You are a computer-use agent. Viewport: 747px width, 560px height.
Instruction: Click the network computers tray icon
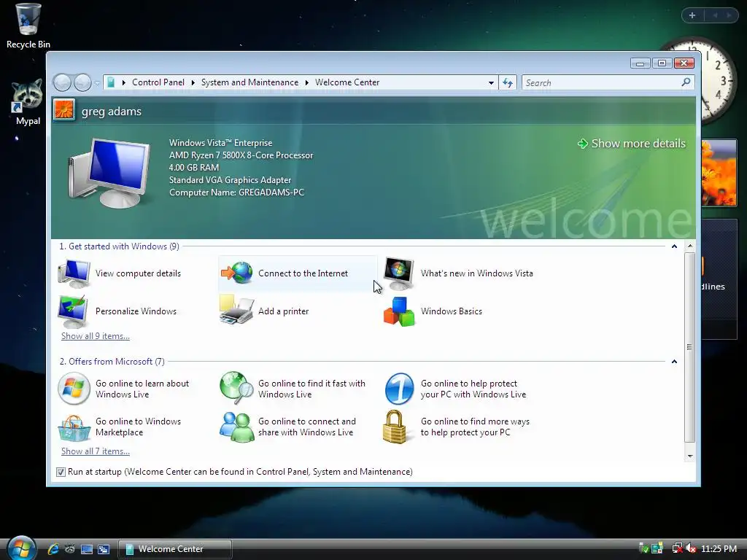tap(657, 548)
